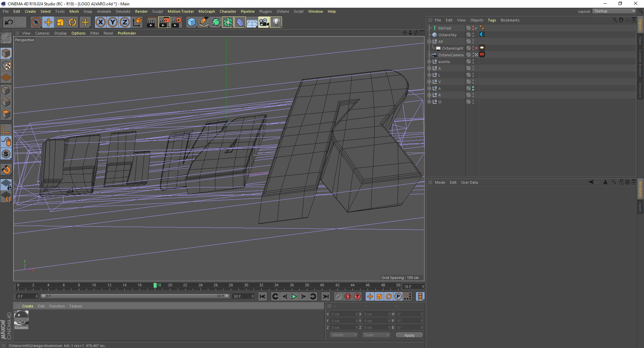Click the timeline playhead at frame 18

[155, 285]
